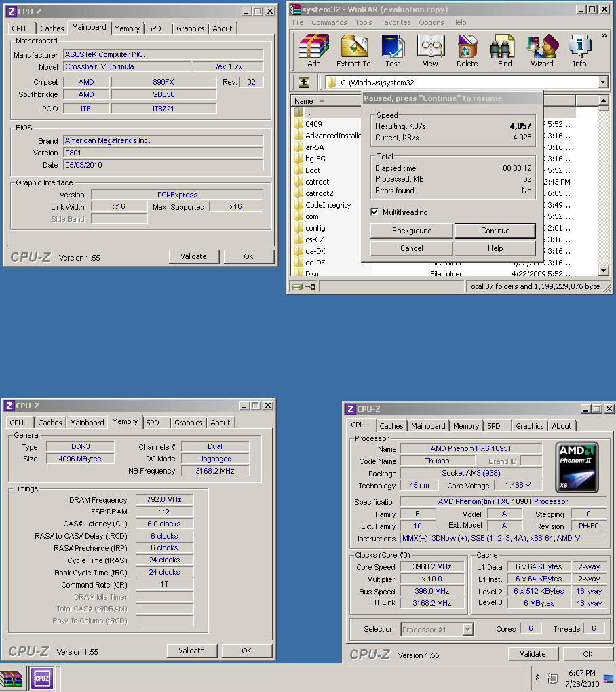Click scroll up arrow in WinRAR file list
This screenshot has height=692, width=616.
pyautogui.click(x=604, y=100)
